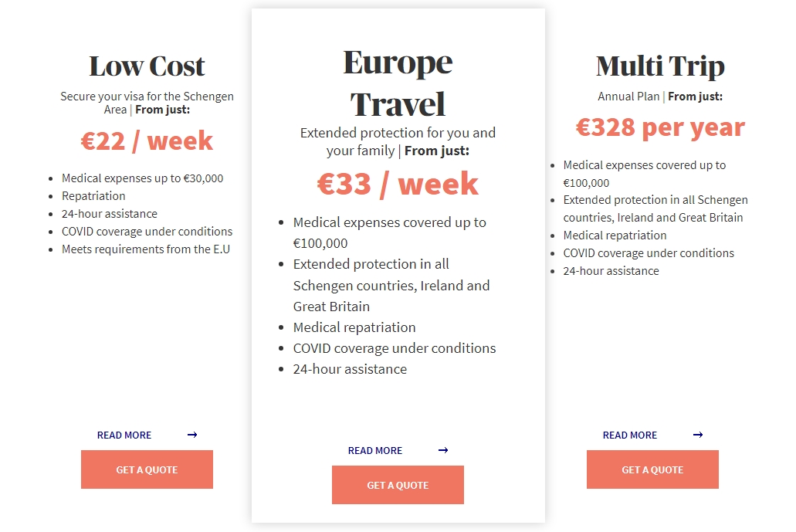Select the Low Cost heading

(x=147, y=66)
